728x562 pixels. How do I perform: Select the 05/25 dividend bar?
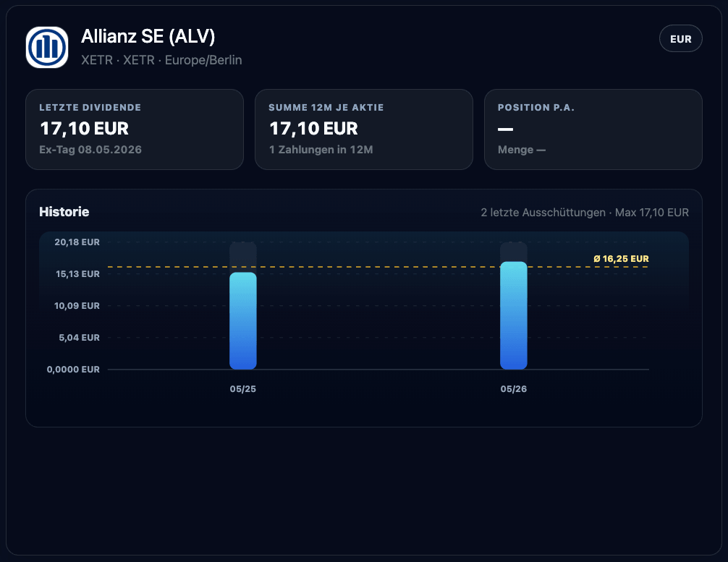243,320
